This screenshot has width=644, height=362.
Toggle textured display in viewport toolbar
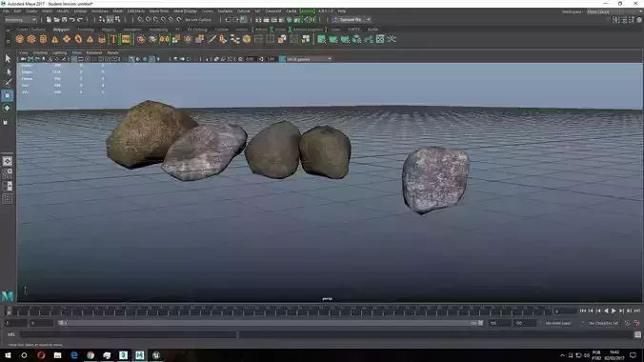[151, 59]
